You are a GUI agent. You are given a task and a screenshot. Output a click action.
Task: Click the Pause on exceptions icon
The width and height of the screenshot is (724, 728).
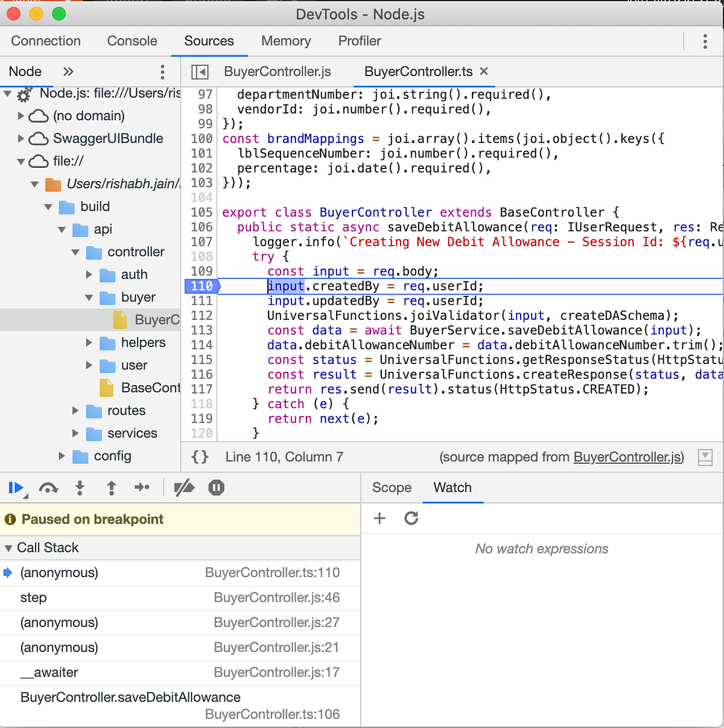tap(215, 488)
